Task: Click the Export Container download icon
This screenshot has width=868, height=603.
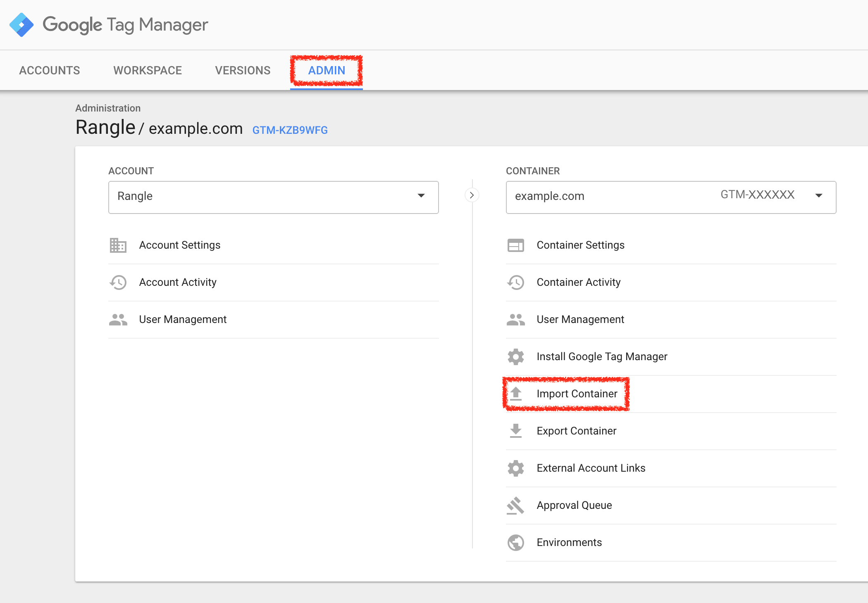Action: [516, 431]
